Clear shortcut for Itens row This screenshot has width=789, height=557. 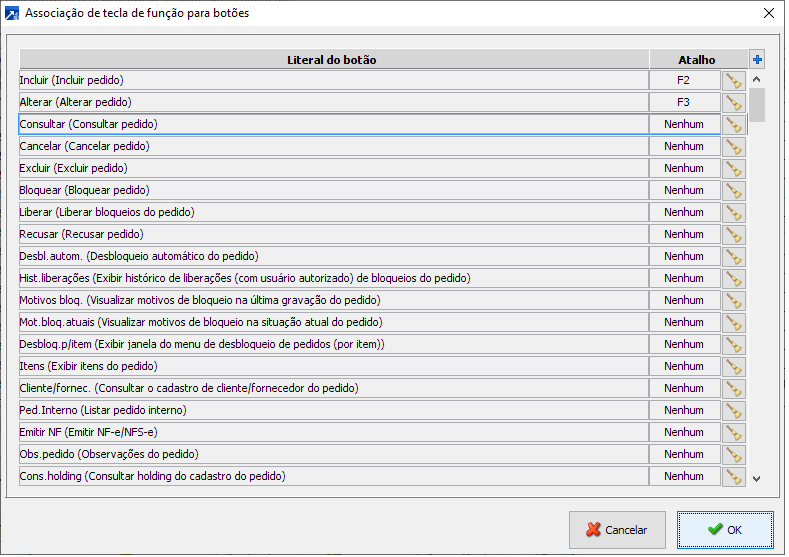coord(734,366)
